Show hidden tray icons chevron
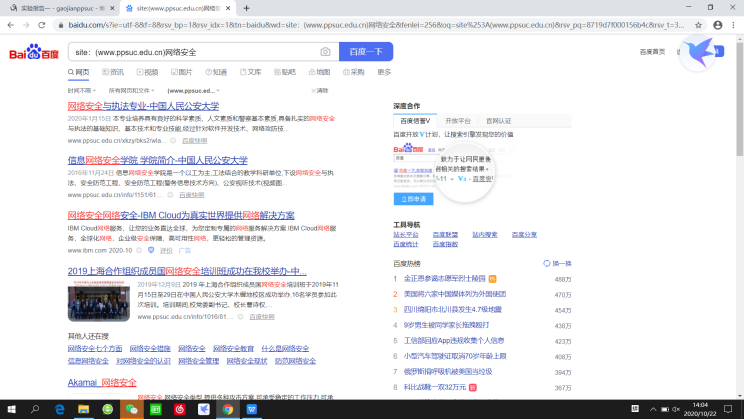This screenshot has width=745, height=419. (653, 409)
